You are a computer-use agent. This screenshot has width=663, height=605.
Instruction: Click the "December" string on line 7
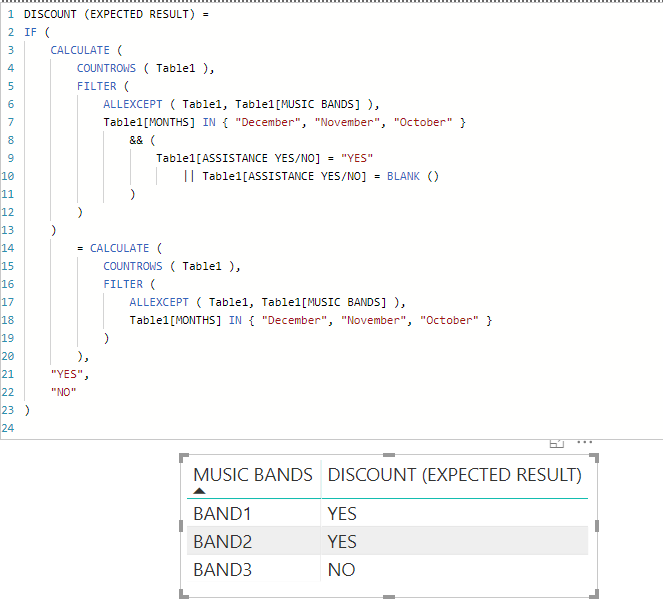268,122
